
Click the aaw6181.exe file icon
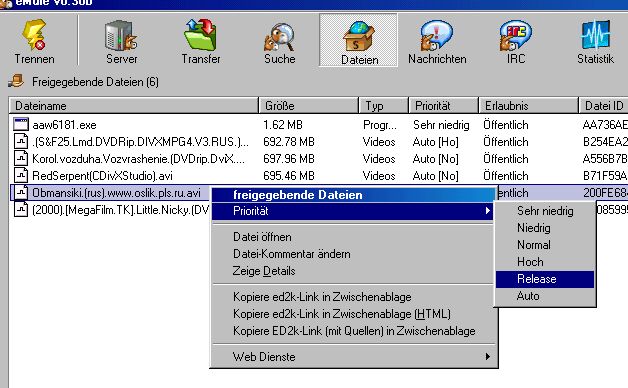(21, 125)
